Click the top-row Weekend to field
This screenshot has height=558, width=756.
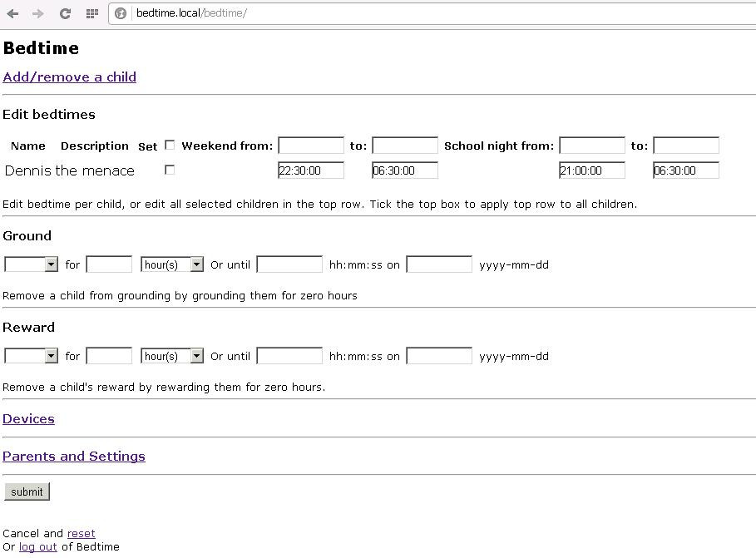tap(405, 146)
